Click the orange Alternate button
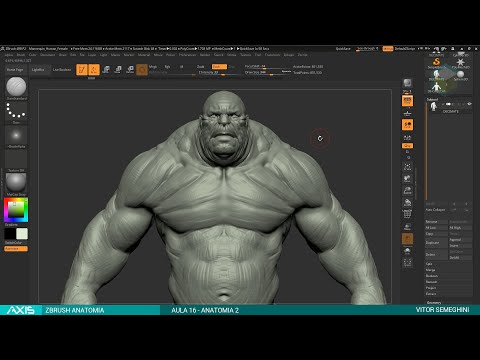 pos(16,249)
